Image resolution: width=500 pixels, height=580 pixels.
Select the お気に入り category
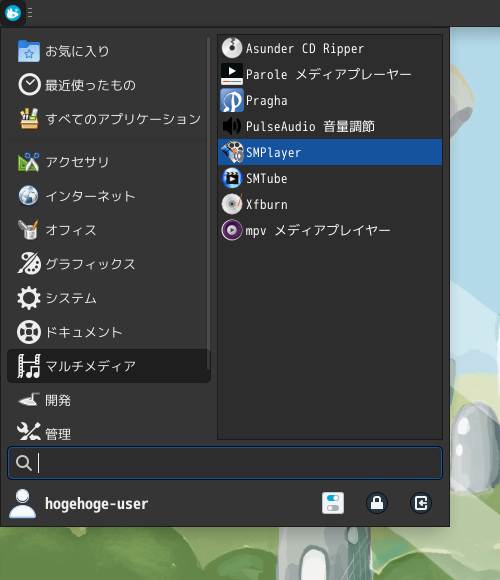(x=108, y=51)
